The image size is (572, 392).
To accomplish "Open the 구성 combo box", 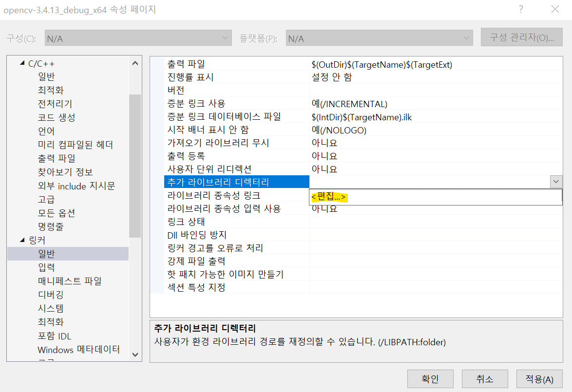I will pyautogui.click(x=138, y=38).
